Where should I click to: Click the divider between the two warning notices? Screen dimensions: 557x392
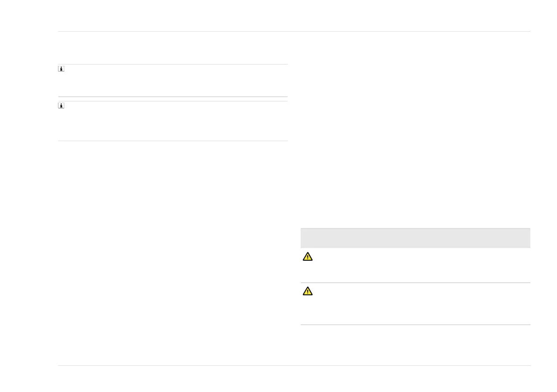click(415, 283)
